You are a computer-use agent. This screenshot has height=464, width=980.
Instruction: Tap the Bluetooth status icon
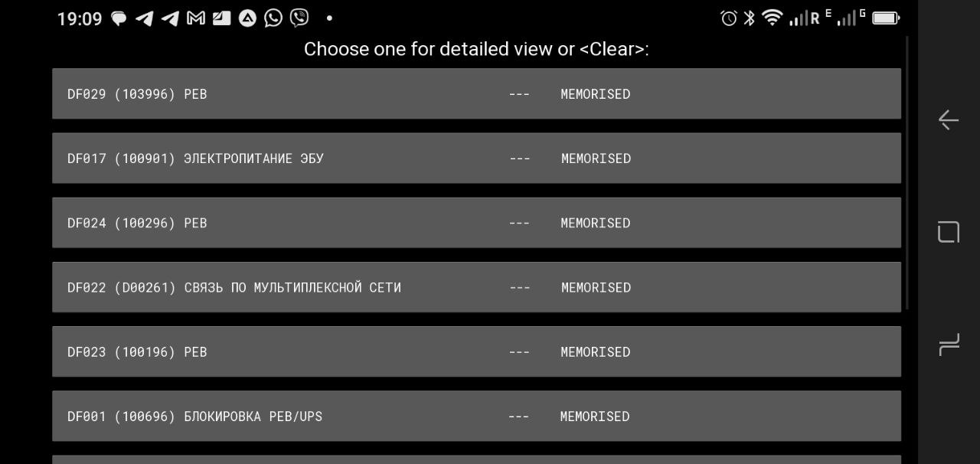pos(750,18)
